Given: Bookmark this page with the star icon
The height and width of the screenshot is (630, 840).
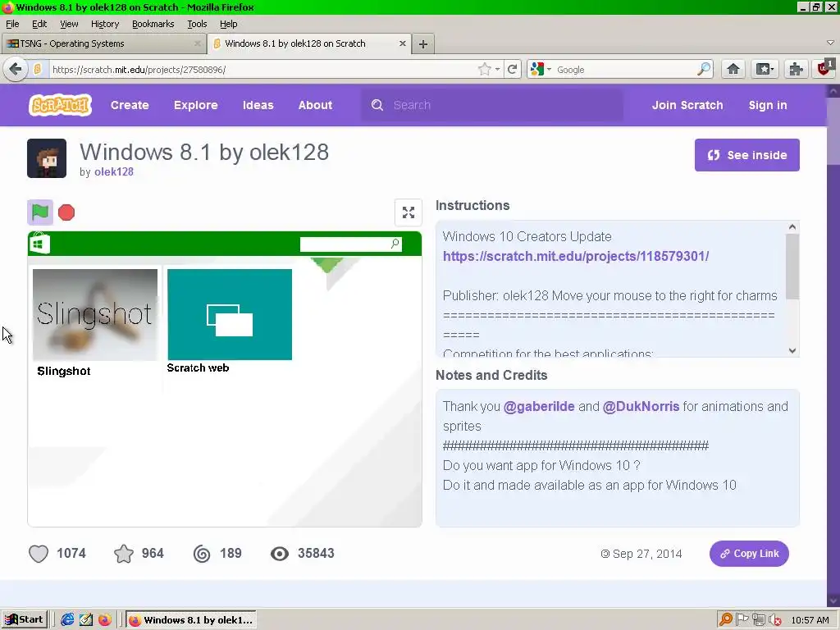Looking at the screenshot, I should pyautogui.click(x=484, y=69).
